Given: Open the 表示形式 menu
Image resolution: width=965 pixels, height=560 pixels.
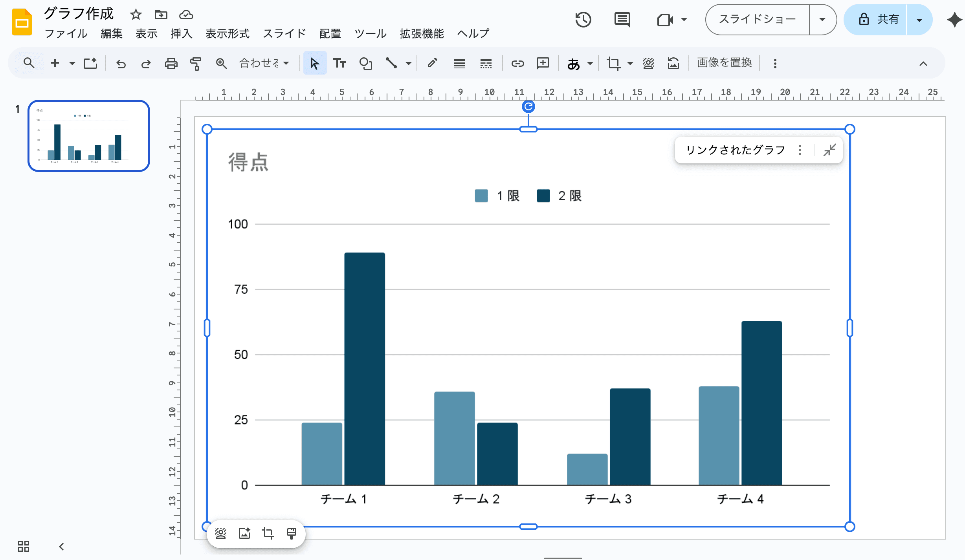Looking at the screenshot, I should 227,34.
